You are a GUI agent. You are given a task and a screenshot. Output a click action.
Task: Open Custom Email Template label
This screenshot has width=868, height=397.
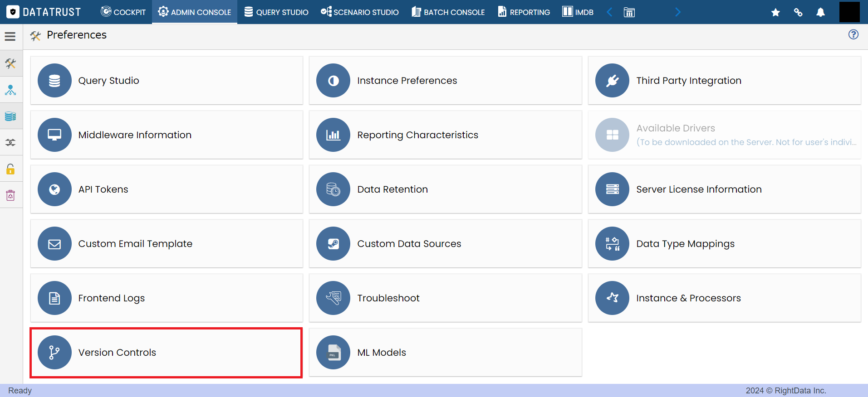[135, 244]
